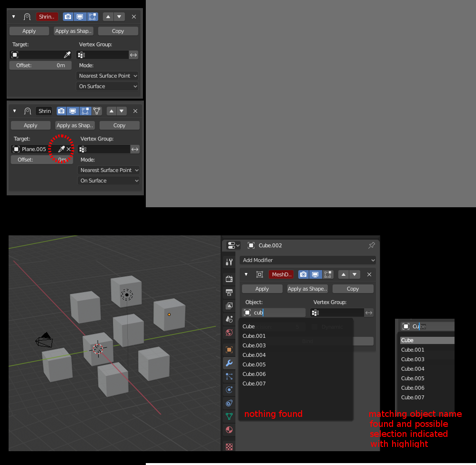Invert vertex group influence in the MeshDeform panel
The width and height of the screenshot is (476, 465).
click(x=368, y=313)
